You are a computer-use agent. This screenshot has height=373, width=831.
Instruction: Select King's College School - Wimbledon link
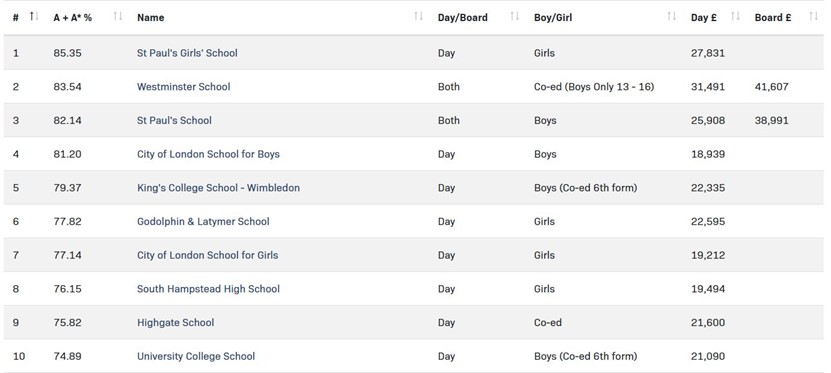[218, 188]
